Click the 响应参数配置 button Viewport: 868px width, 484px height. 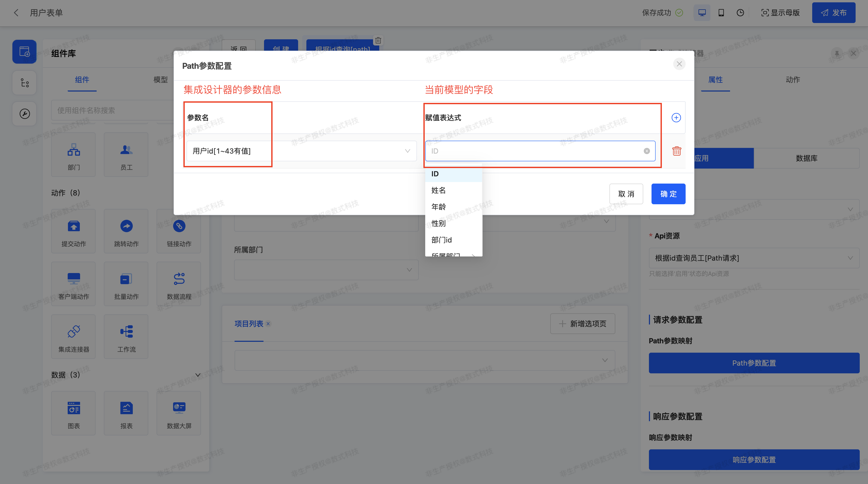pyautogui.click(x=754, y=460)
